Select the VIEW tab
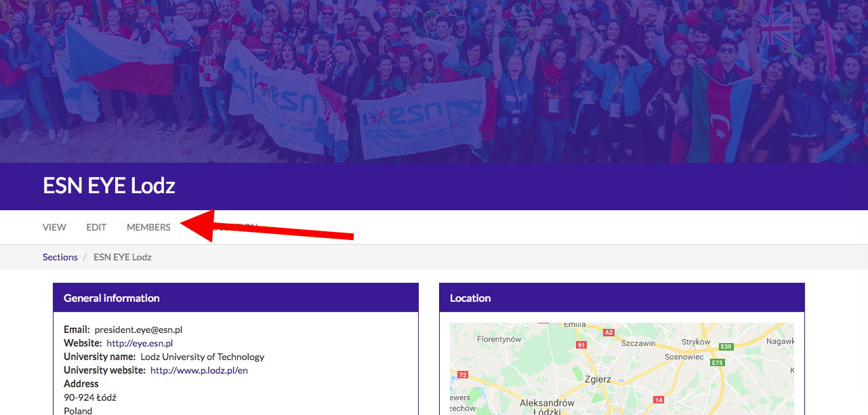The height and width of the screenshot is (415, 868). 54,227
